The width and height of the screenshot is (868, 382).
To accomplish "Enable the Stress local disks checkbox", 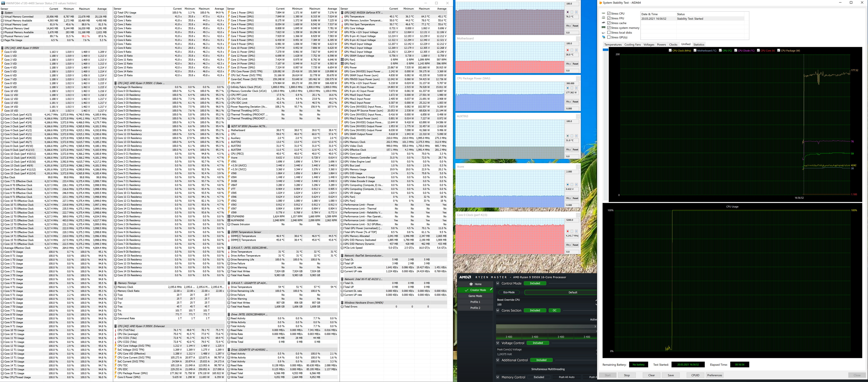I will pos(609,33).
